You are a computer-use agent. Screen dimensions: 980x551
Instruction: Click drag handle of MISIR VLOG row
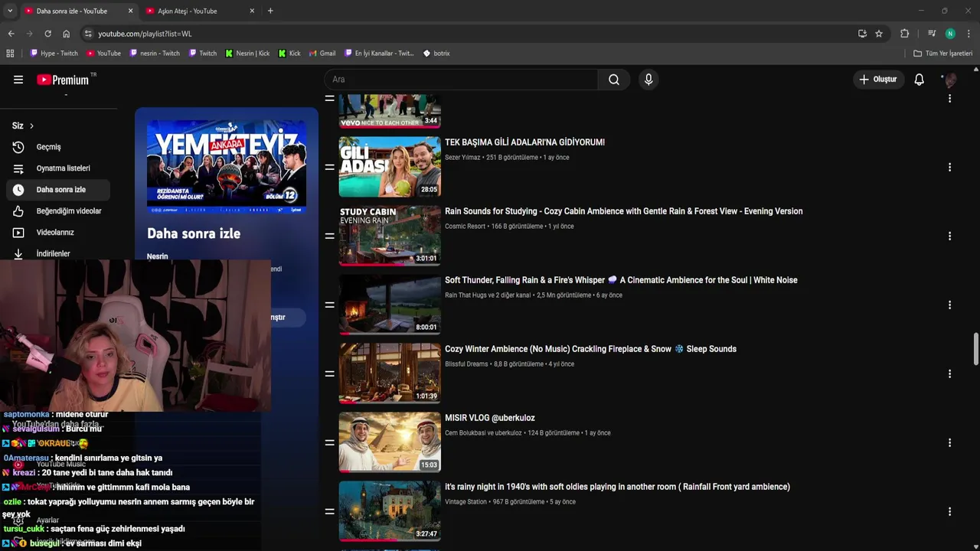pos(329,442)
